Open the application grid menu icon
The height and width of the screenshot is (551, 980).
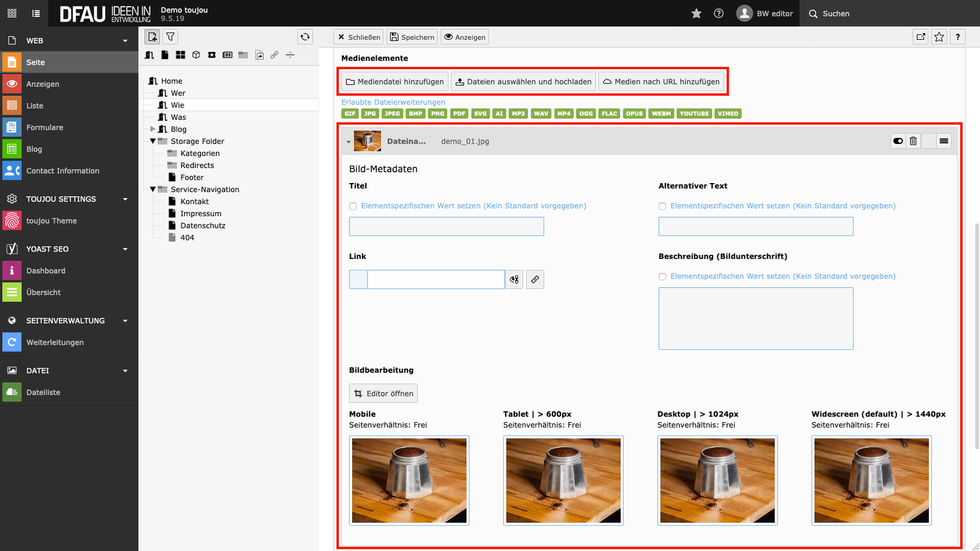coord(12,13)
